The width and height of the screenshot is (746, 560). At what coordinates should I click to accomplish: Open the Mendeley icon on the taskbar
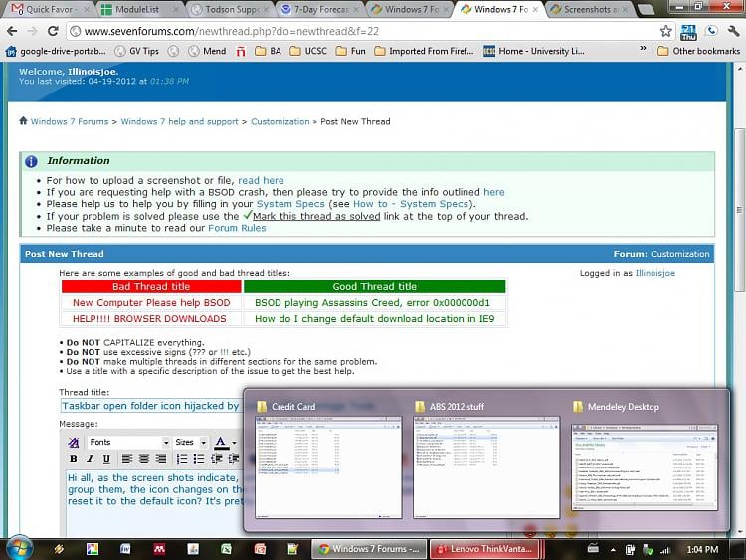click(159, 549)
